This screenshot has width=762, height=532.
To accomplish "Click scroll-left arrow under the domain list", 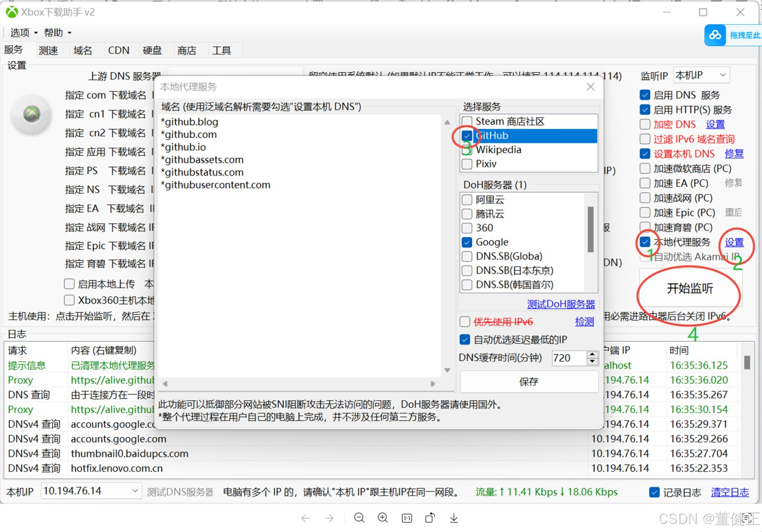I will point(165,383).
